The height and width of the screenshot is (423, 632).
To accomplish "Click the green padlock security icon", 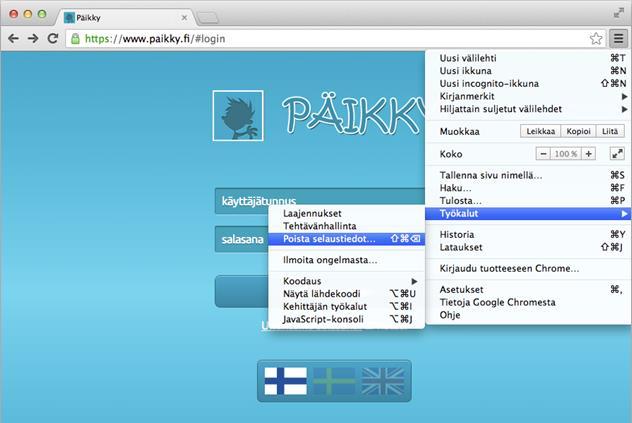I will [x=75, y=39].
